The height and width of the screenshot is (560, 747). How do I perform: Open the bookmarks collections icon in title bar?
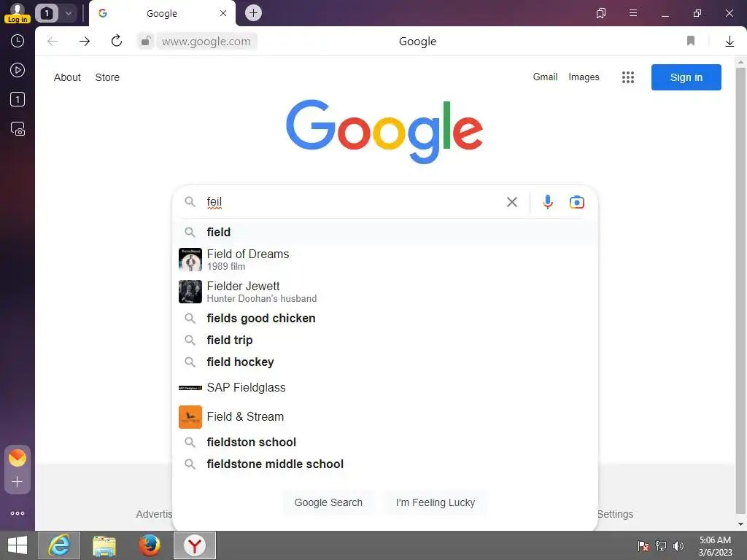[x=601, y=13]
